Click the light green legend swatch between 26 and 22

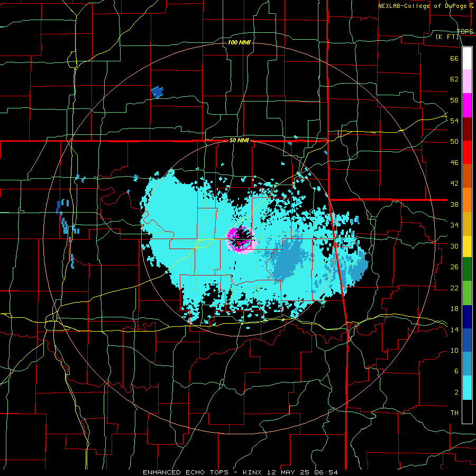[x=467, y=293]
